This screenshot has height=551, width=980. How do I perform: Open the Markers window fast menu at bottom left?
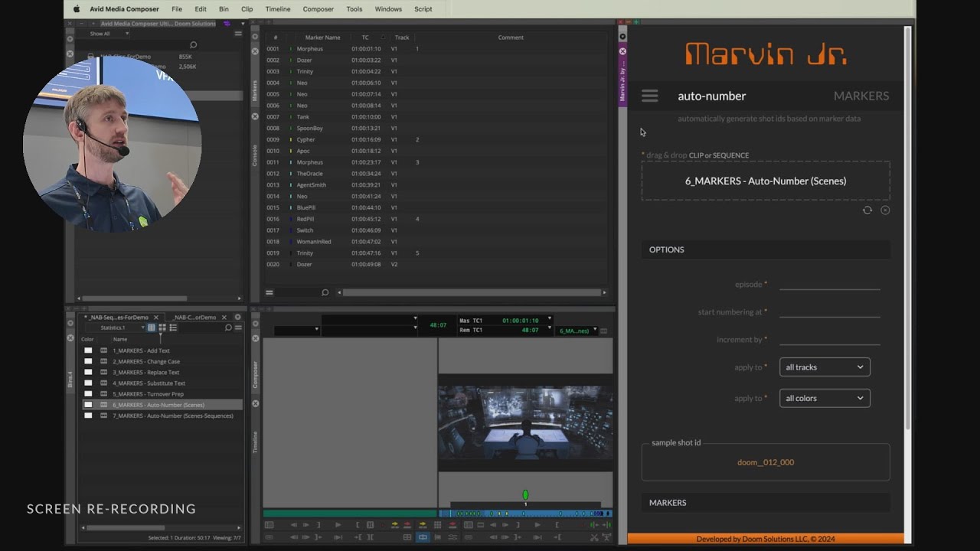pyautogui.click(x=269, y=292)
